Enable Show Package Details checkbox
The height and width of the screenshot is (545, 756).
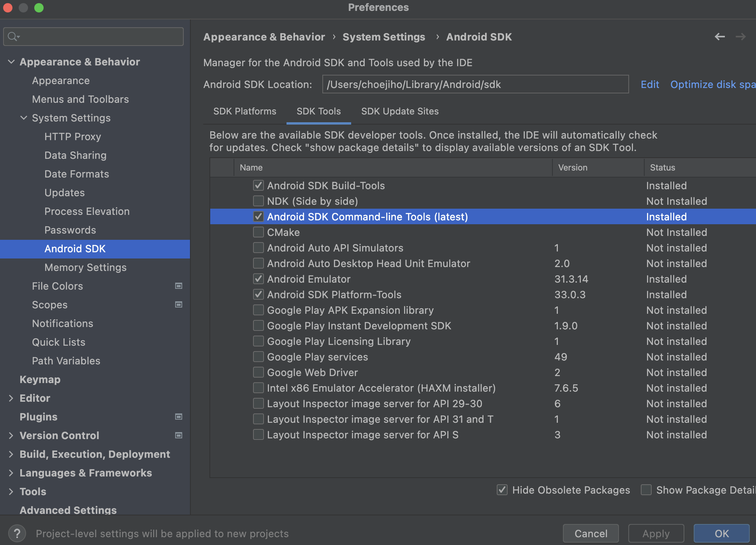(646, 490)
